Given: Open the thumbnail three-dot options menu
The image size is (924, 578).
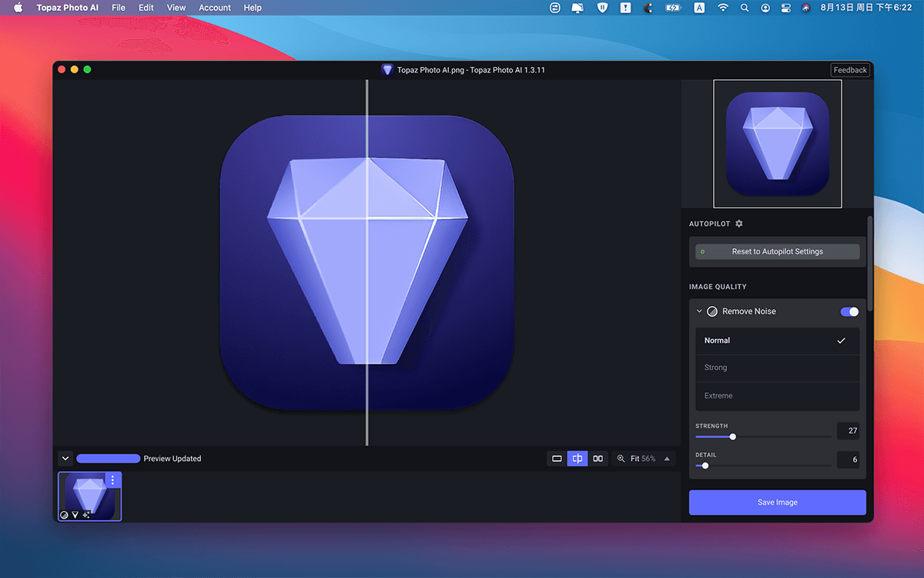Looking at the screenshot, I should tap(112, 480).
